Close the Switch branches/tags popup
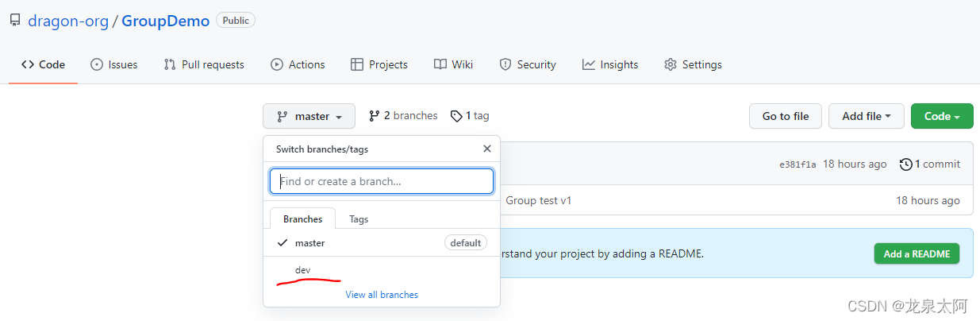The image size is (980, 321). (487, 149)
